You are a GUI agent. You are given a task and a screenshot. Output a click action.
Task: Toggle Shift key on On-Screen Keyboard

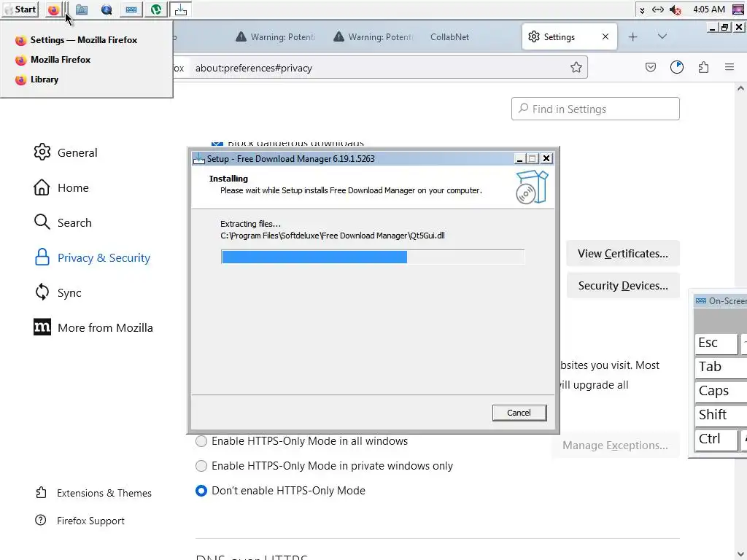pyautogui.click(x=721, y=415)
